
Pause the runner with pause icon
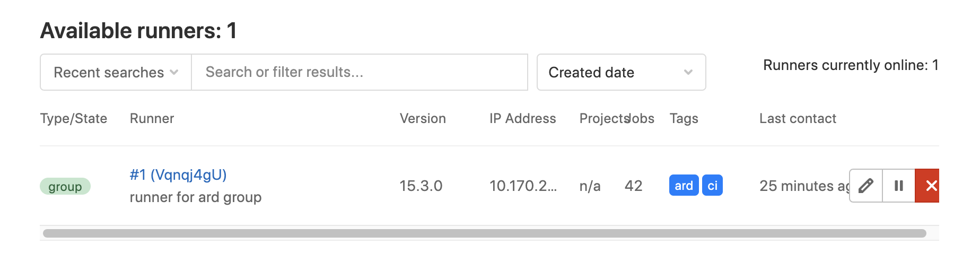click(x=899, y=186)
